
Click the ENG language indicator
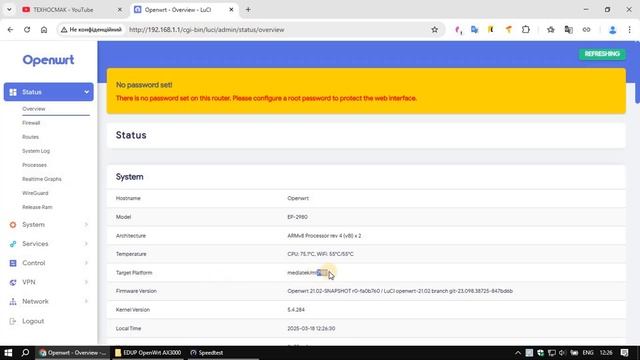click(x=588, y=353)
